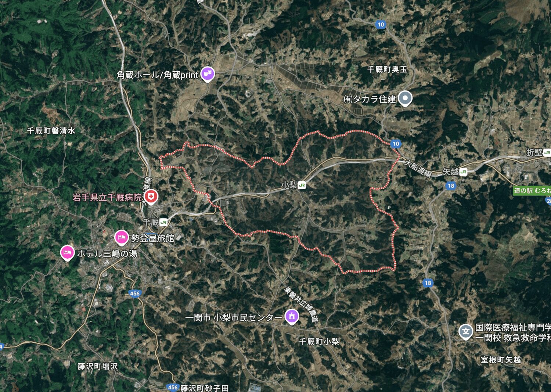Click route 10 shield near the boundary
Image resolution: width=551 pixels, height=392 pixels.
pos(395,144)
